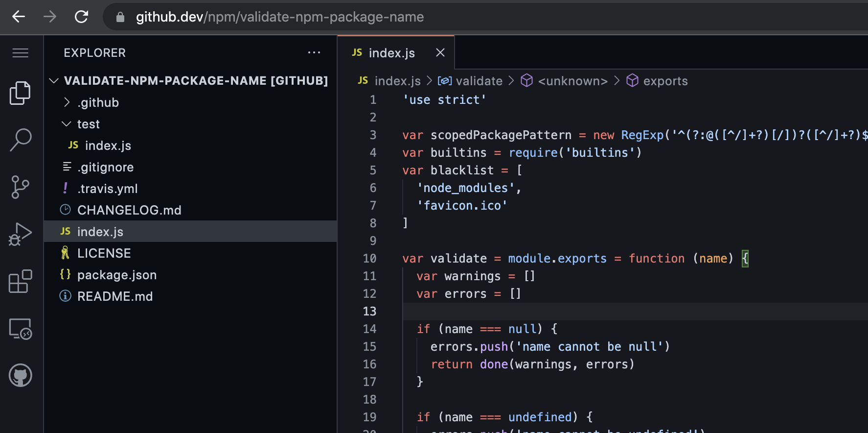Click line number 10 in the gutter
This screenshot has width=868, height=433.
369,259
